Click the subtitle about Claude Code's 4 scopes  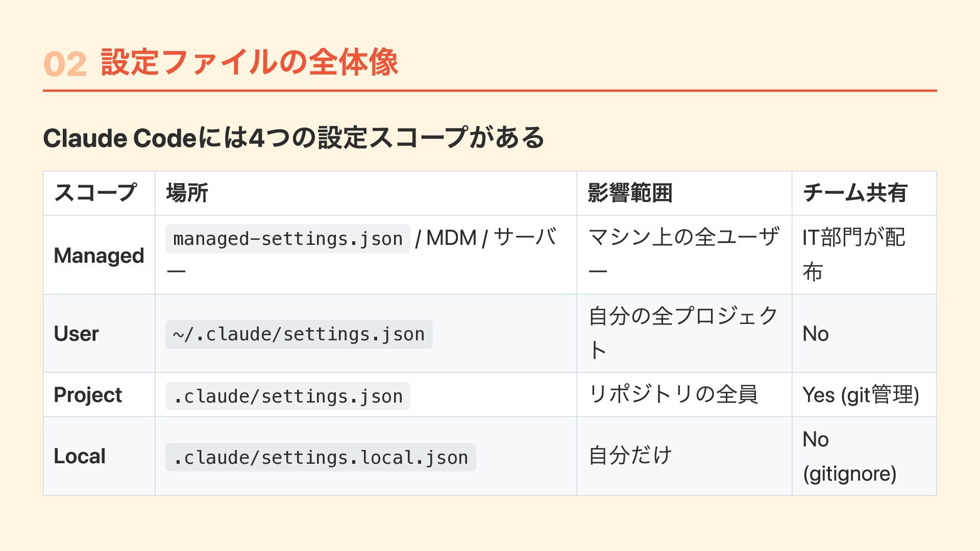click(x=293, y=138)
